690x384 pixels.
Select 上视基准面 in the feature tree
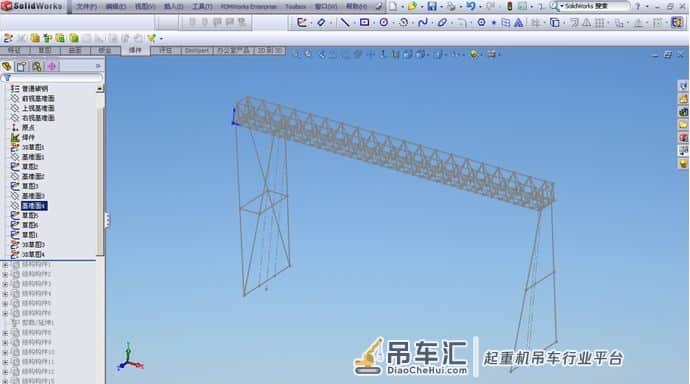click(38, 108)
